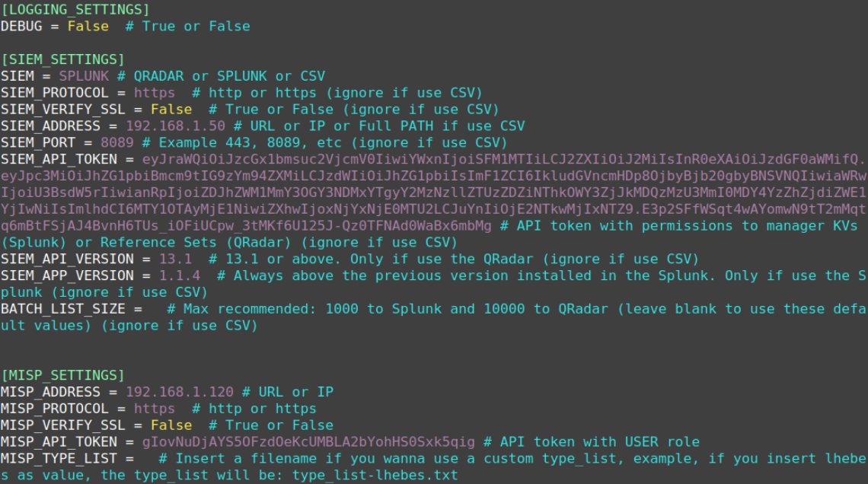Click the SIEM_ADDRESS IP 192.168.1.50

[175, 126]
